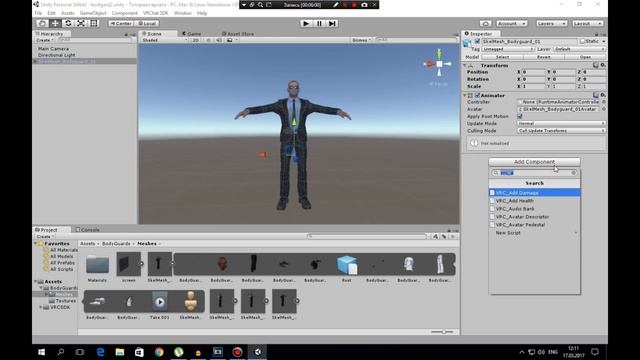Image resolution: width=640 pixels, height=360 pixels.
Task: Toggle 2D mode in Scene view
Action: coord(196,40)
